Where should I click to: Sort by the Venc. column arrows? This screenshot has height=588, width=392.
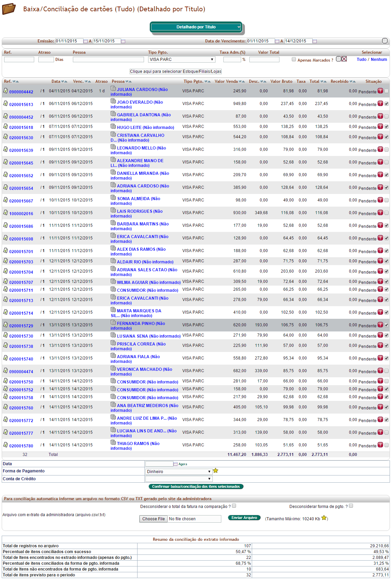tap(88, 82)
